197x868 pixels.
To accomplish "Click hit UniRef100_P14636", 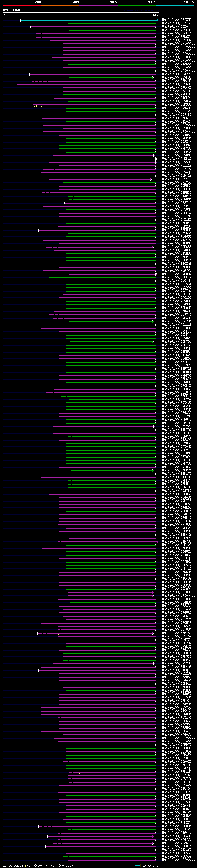I will 177,497.
